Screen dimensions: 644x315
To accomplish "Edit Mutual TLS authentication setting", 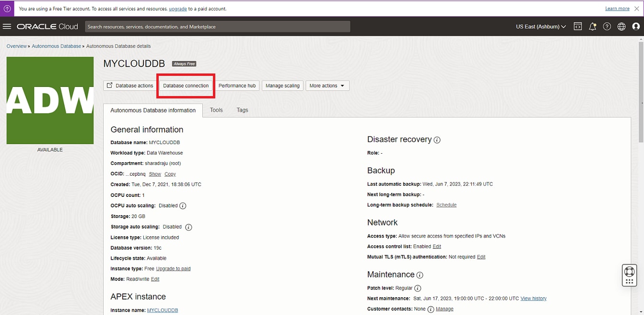I will pyautogui.click(x=480, y=257).
